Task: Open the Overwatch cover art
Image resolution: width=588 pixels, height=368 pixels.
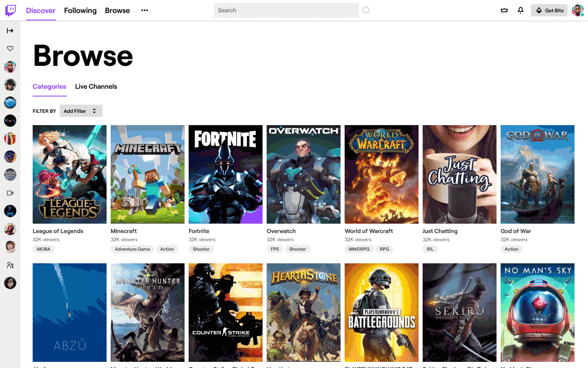Action: (303, 175)
